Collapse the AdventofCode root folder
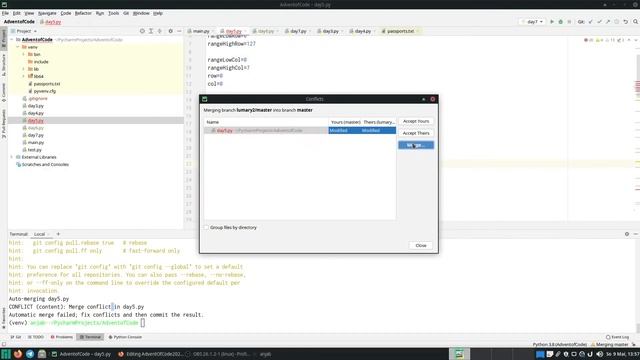This screenshot has width=640, height=360. [12, 40]
